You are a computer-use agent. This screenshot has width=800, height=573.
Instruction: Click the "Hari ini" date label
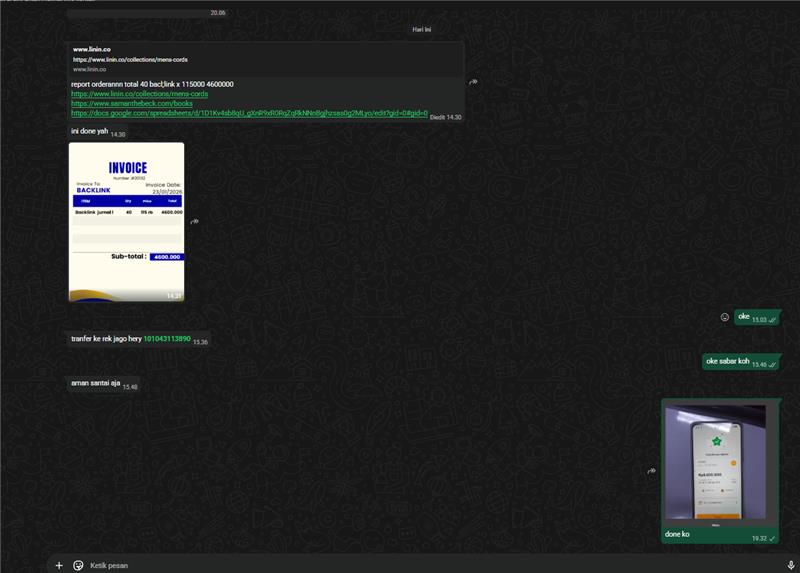(x=421, y=29)
